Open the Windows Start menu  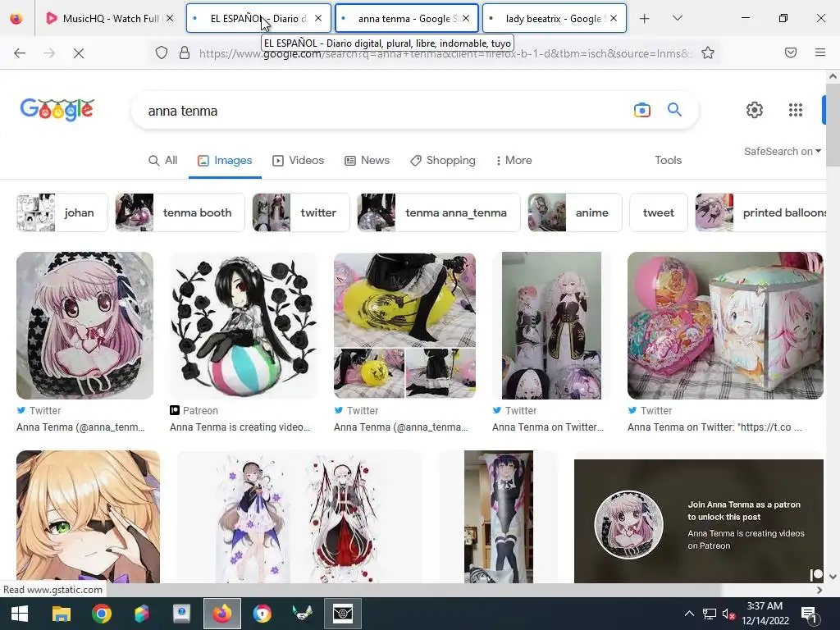20,614
